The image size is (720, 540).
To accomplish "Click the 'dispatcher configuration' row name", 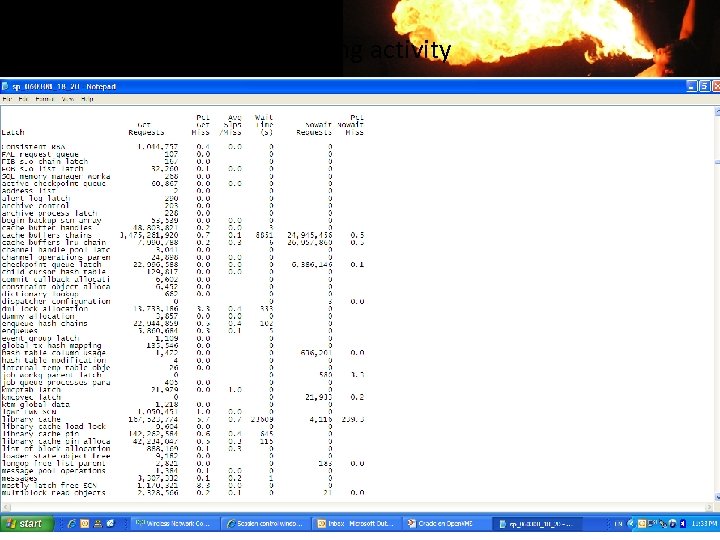I will click(x=56, y=301).
